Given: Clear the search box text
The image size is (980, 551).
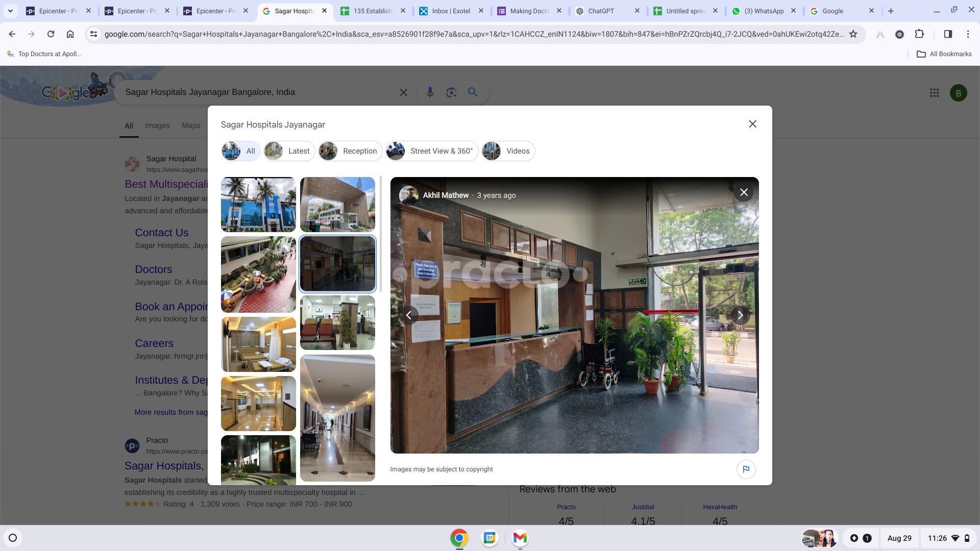Looking at the screenshot, I should point(403,92).
